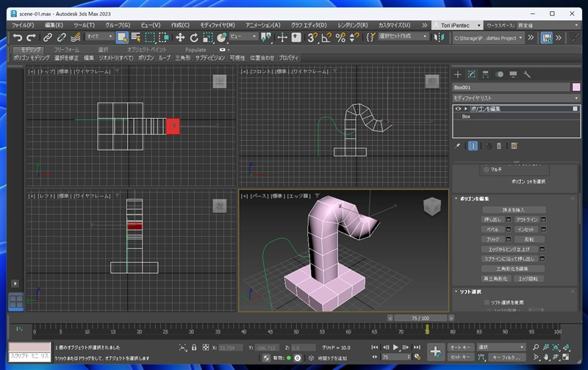588x370 pixels.
Task: Open the モディファイヤ(M) menu
Action: (218, 25)
